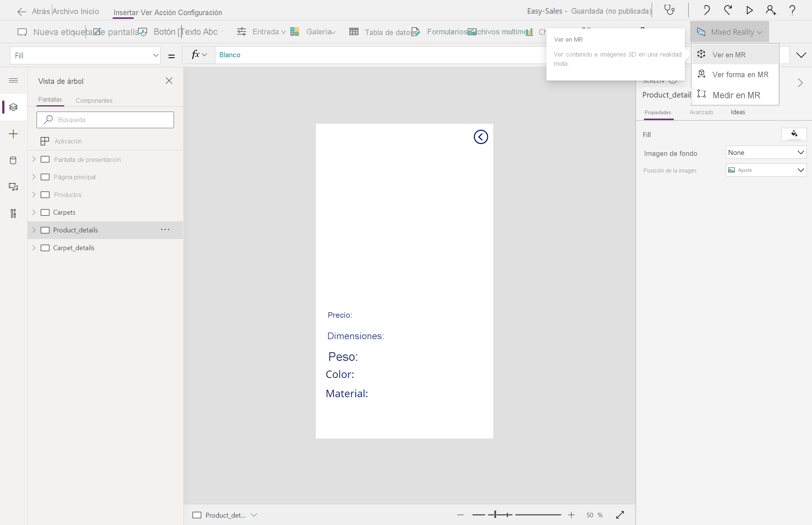Image resolution: width=812 pixels, height=525 pixels.
Task: Open the Formularios menu
Action: tap(440, 32)
